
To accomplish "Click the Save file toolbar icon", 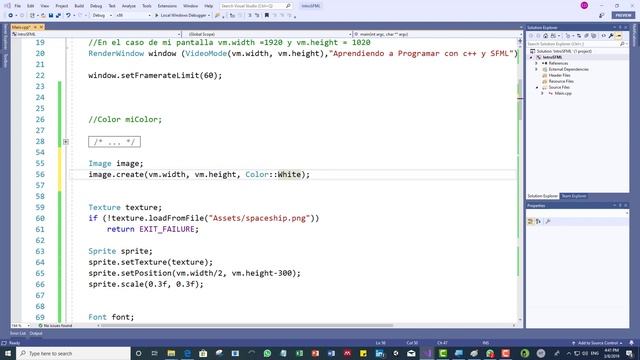I will tap(51, 15).
